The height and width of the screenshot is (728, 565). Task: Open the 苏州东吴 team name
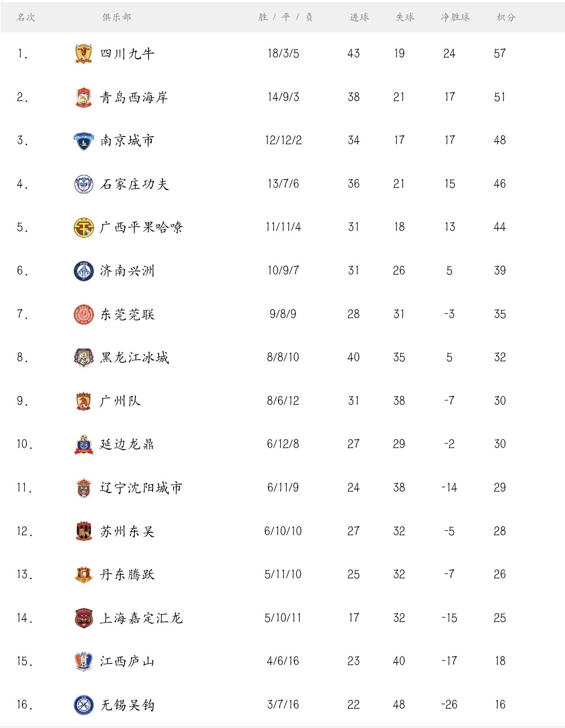tap(128, 532)
